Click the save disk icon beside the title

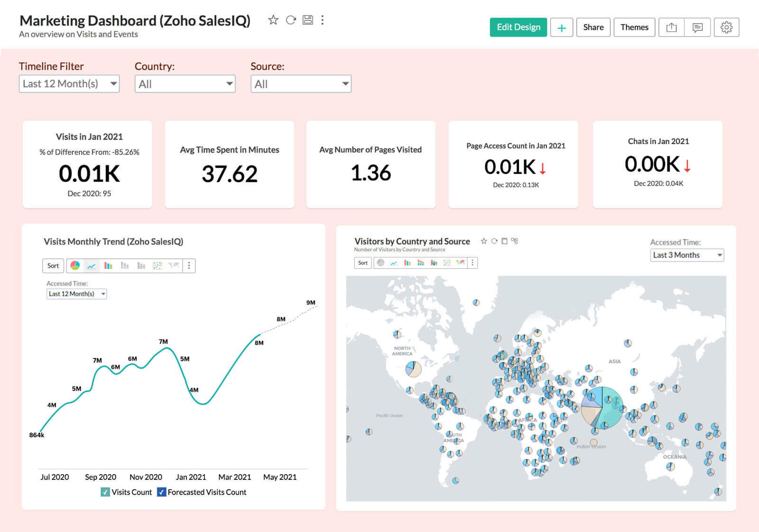pyautogui.click(x=308, y=20)
